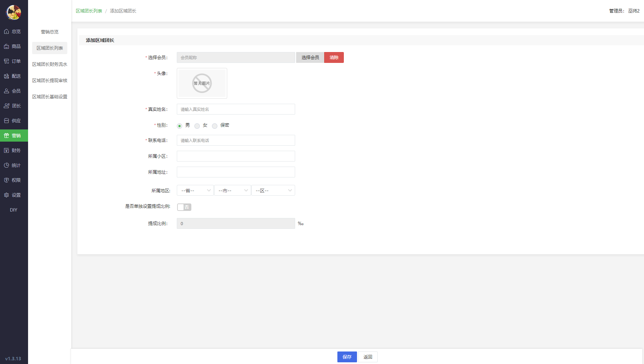Open the 商品 products sidebar icon
Viewport: 644px width, 364px height.
(x=6, y=46)
